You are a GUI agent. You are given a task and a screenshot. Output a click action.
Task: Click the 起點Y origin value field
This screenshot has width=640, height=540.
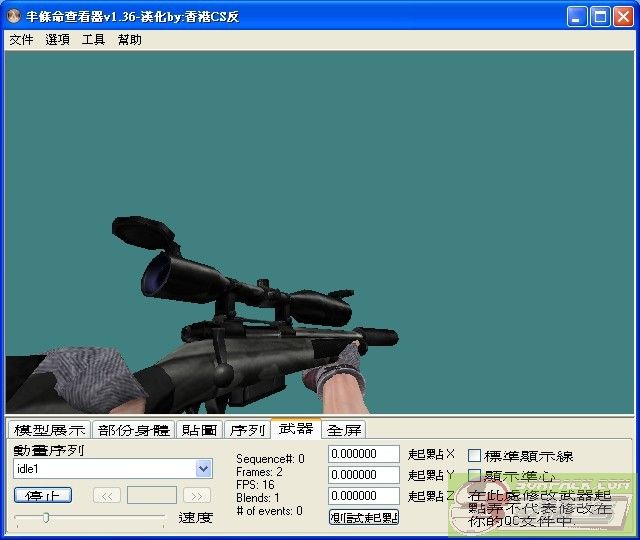[363, 475]
